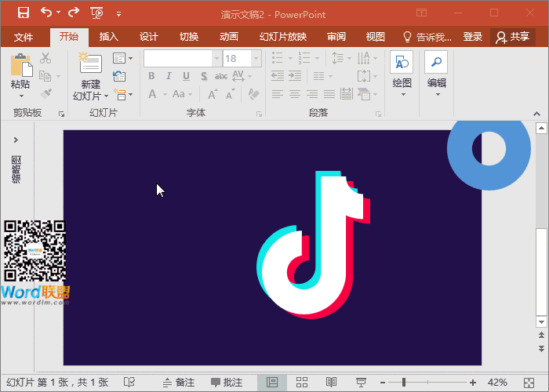Click the decrease font size icon
The image size is (549, 392).
tap(231, 95)
